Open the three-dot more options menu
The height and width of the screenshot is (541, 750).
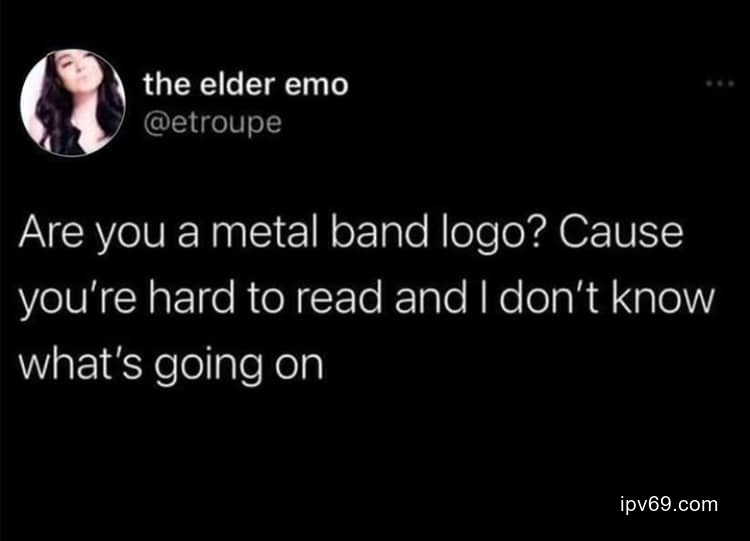720,84
